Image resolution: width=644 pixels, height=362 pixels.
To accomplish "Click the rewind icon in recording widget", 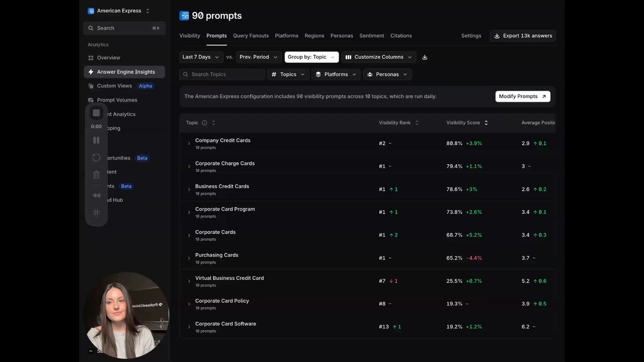I will point(97,196).
